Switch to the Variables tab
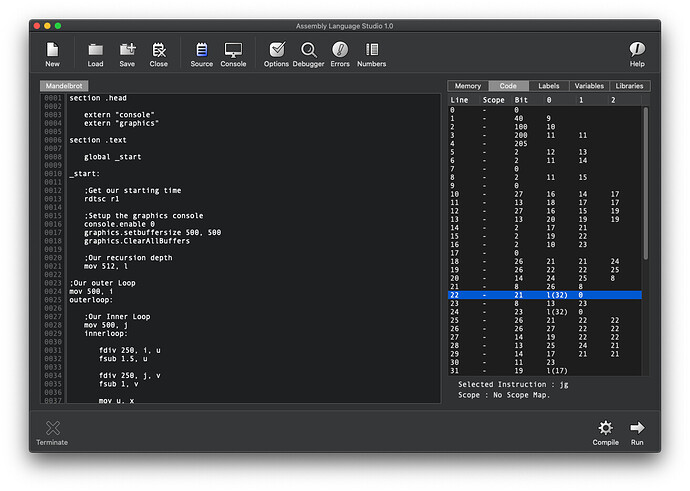Screen dimensions: 690x491 (589, 86)
